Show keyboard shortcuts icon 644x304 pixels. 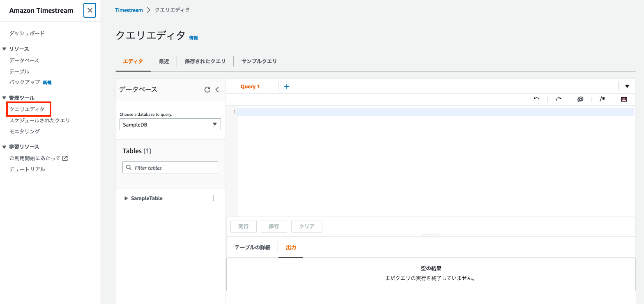pos(624,99)
